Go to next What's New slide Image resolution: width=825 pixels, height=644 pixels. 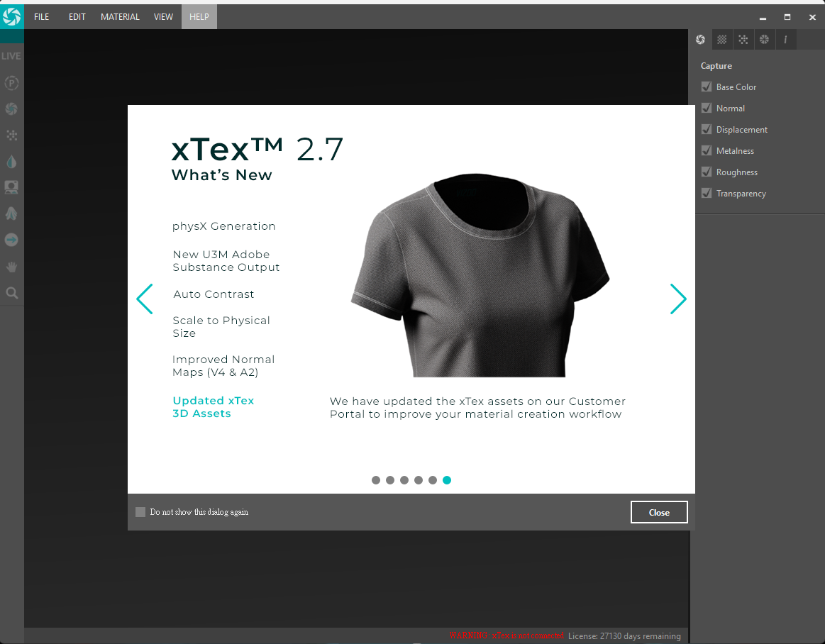(x=678, y=299)
